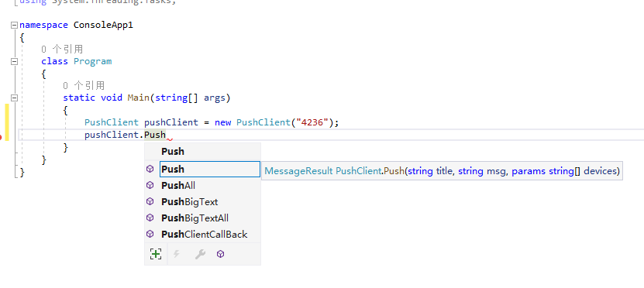Click the pushClient.Push code line
This screenshot has width=644, height=288.
[126, 135]
